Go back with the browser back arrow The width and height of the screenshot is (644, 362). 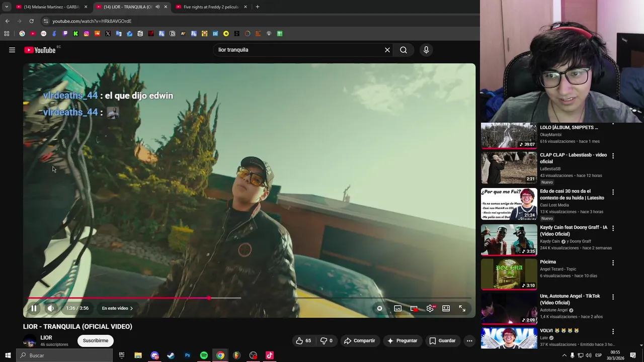[x=7, y=21]
